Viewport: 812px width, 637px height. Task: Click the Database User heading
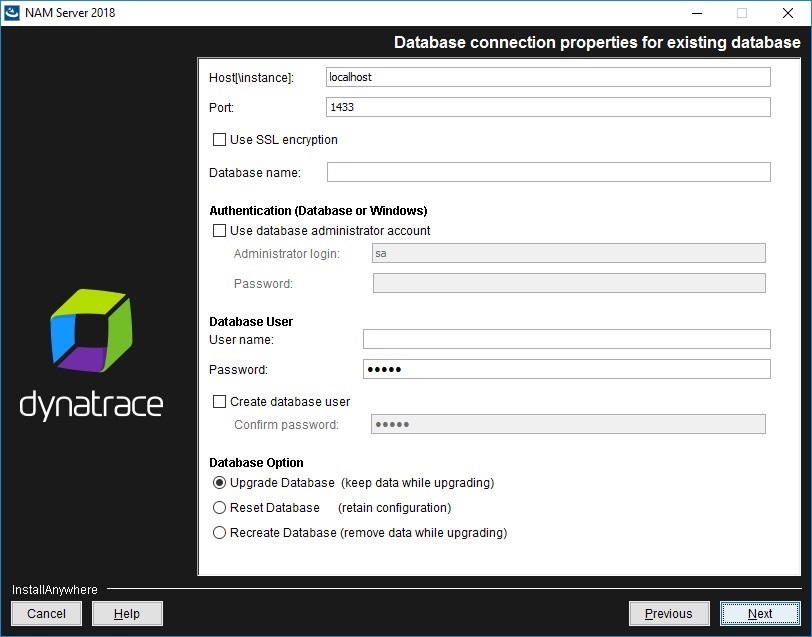pos(251,322)
